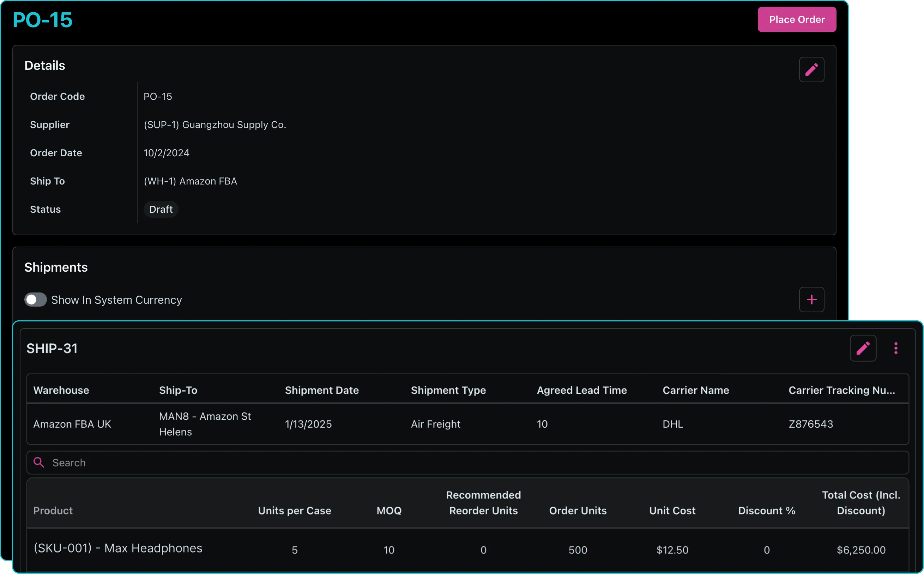Toggle Show In System Currency switch
Screen dimensions: 924x574
click(x=36, y=300)
